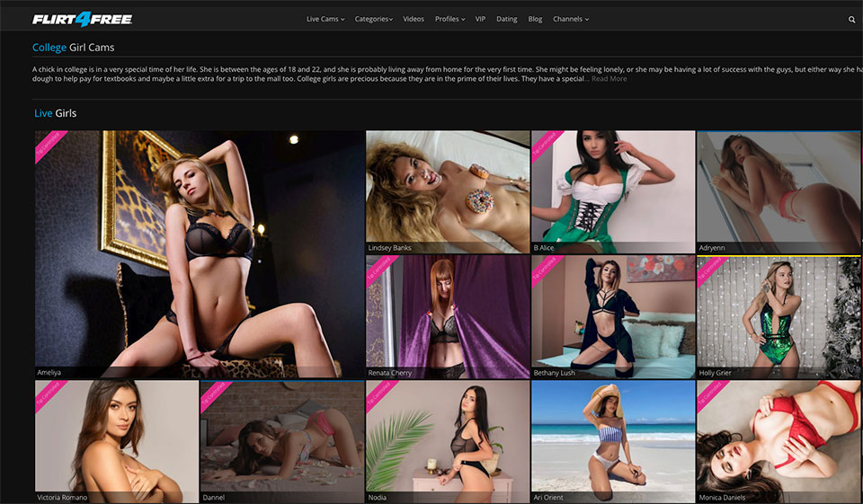Click the search magnifier icon
The width and height of the screenshot is (863, 504).
coord(851,19)
